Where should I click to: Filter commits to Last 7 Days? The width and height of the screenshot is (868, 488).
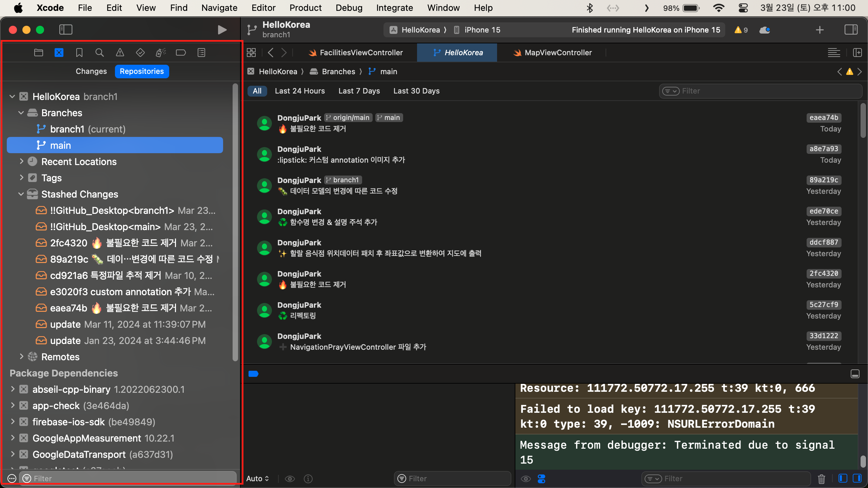click(x=359, y=91)
